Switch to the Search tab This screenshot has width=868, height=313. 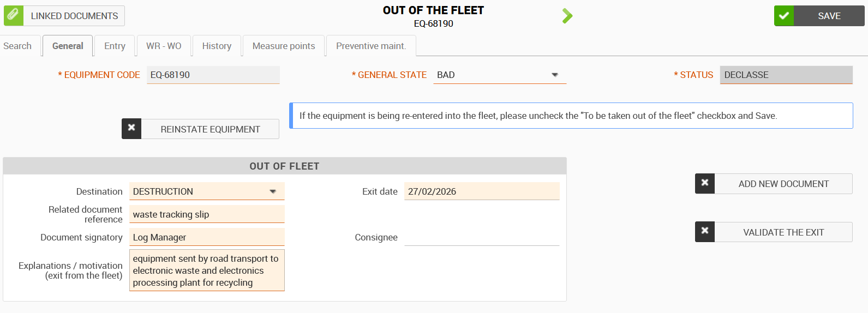pos(17,46)
